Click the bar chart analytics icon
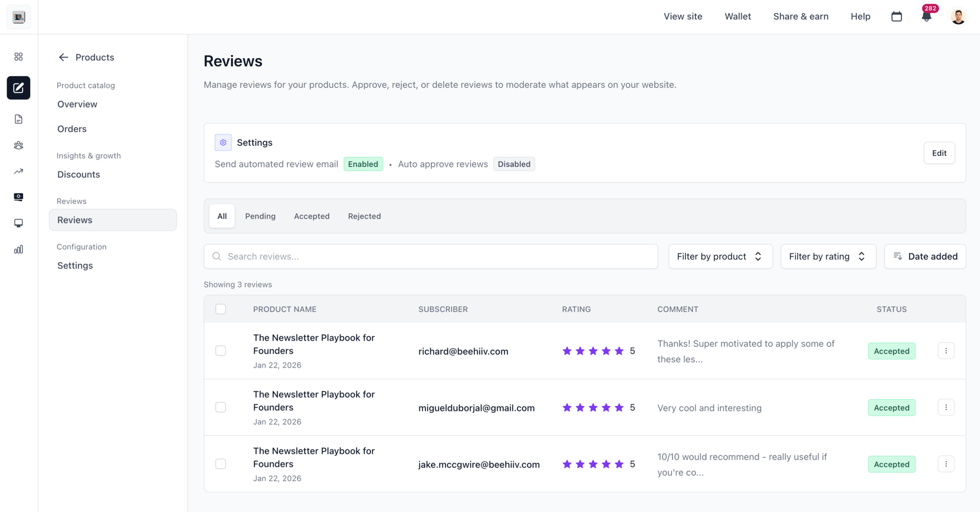 pos(18,250)
